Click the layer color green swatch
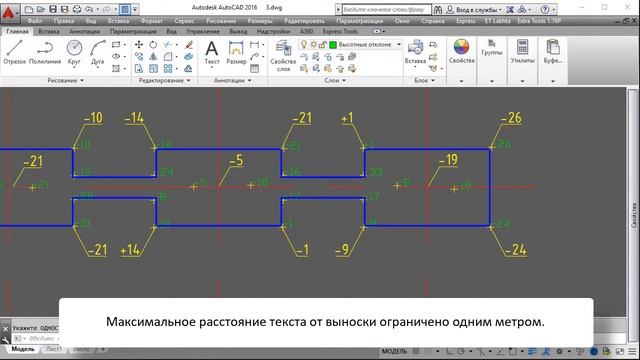The width and height of the screenshot is (640, 360). [333, 45]
